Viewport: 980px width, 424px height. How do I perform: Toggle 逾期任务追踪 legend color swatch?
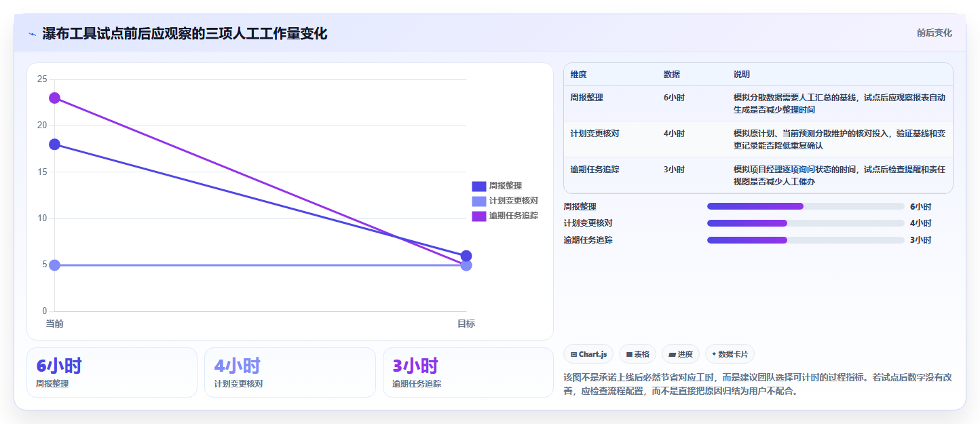tap(478, 216)
